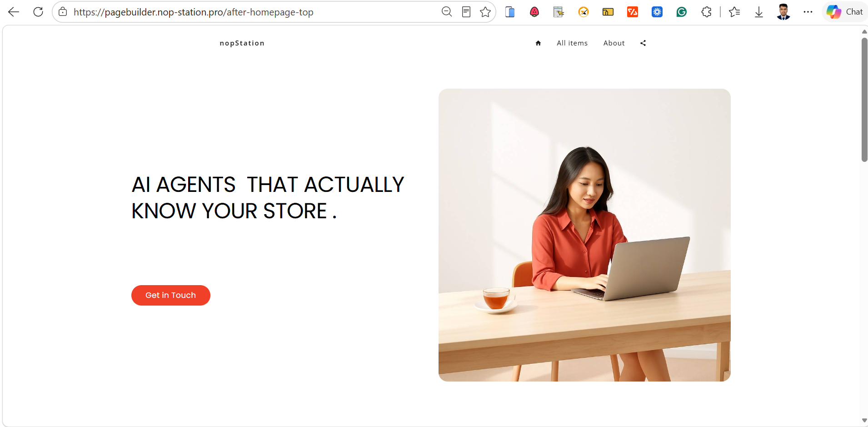Open the Extensions puzzle menu

click(706, 12)
